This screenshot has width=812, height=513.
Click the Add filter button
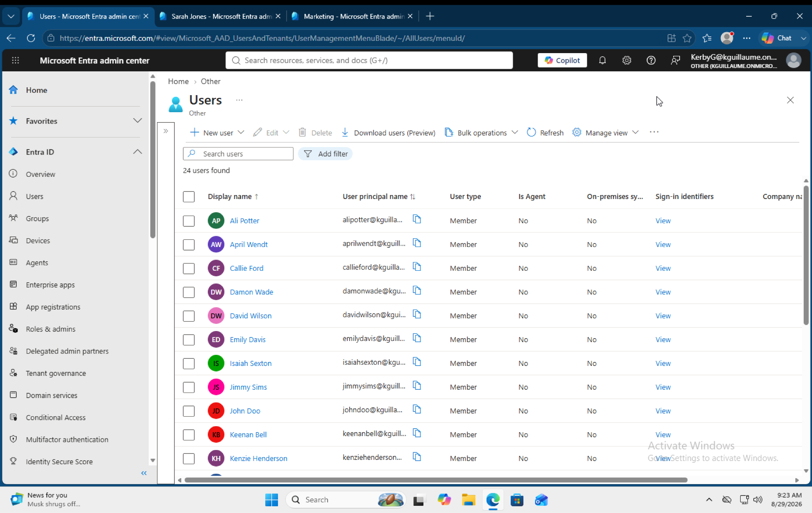(x=325, y=154)
